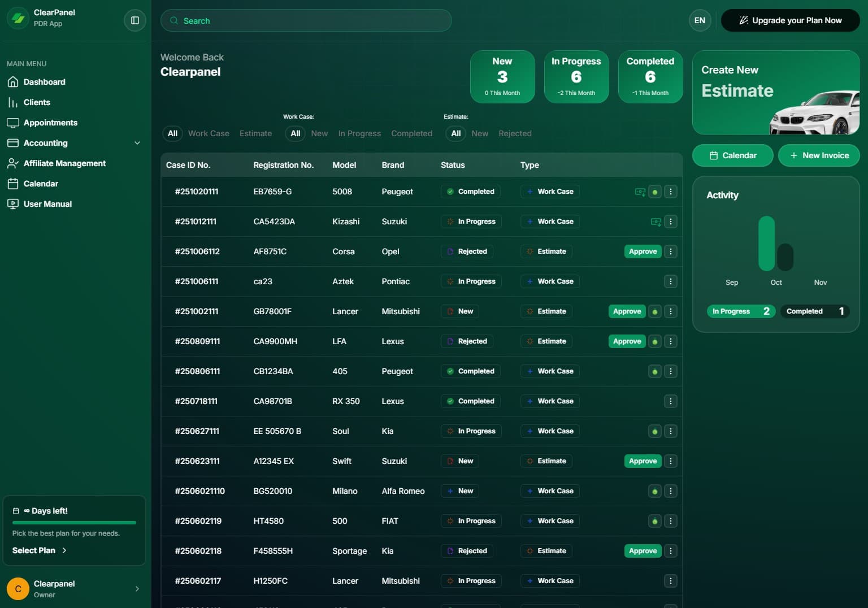Open the EN language selector
The height and width of the screenshot is (608, 868).
pyautogui.click(x=700, y=20)
